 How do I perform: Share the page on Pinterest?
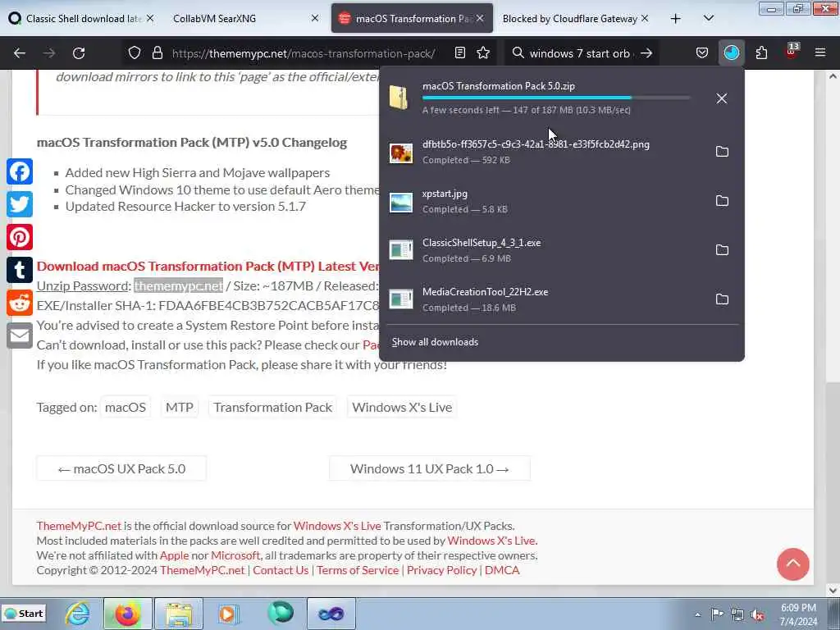20,237
